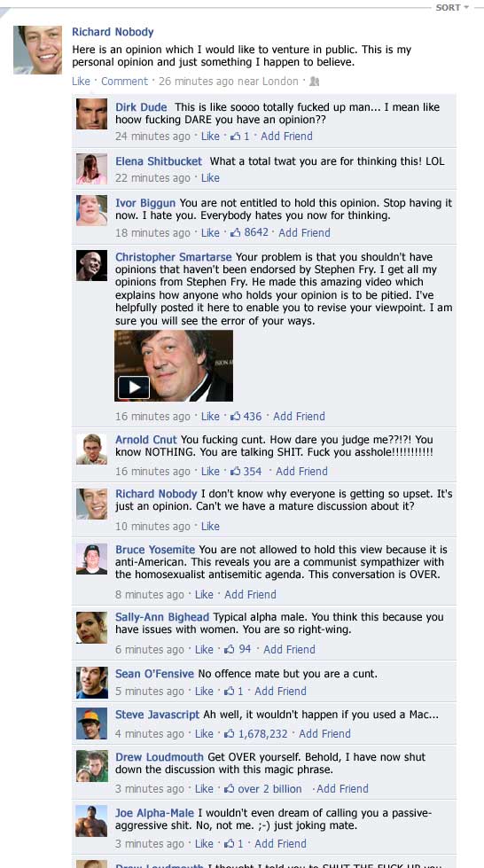The width and height of the screenshot is (484, 868).
Task: Add Ivor Biggun as a friend
Action: (x=304, y=232)
